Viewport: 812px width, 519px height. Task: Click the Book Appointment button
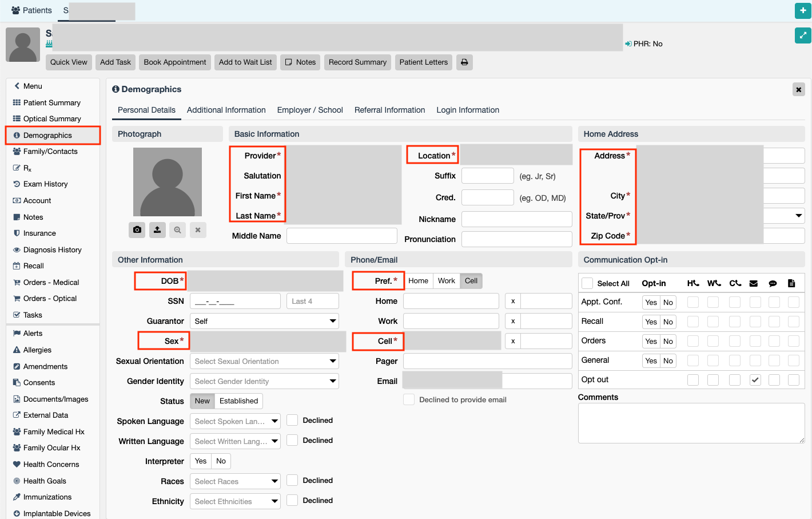(x=174, y=62)
